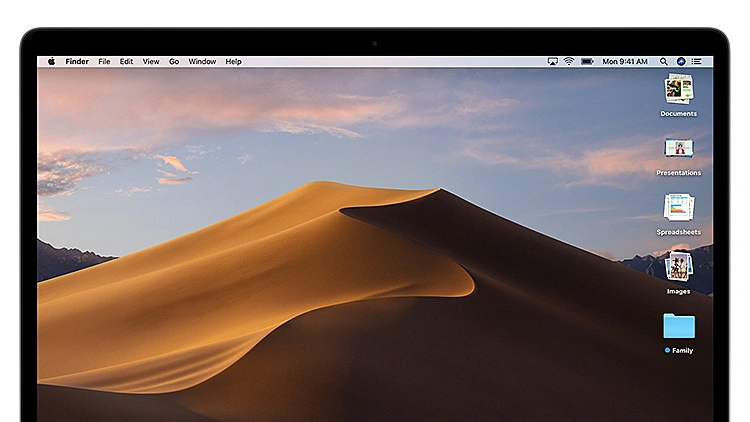Select the Family folder on desktop
Viewport: 750px width, 422px height.
(x=679, y=327)
